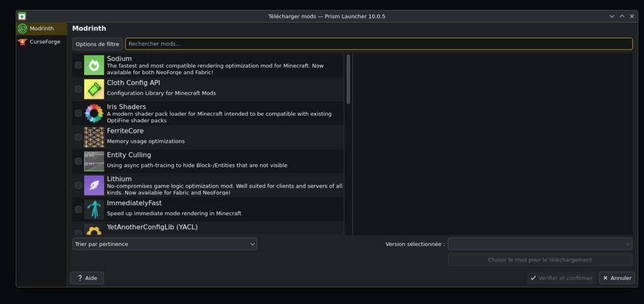Viewport: 644px width, 304px height.
Task: Click the Cloth Config API icon
Action: coord(94,89)
